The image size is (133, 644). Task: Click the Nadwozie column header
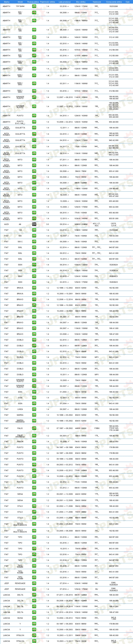[97, 2]
